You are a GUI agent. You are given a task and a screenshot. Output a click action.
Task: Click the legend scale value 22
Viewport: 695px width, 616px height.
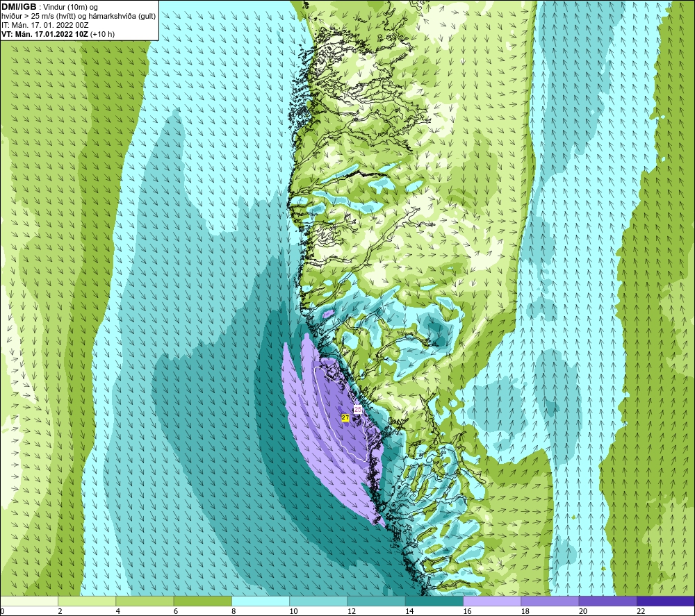click(x=641, y=611)
